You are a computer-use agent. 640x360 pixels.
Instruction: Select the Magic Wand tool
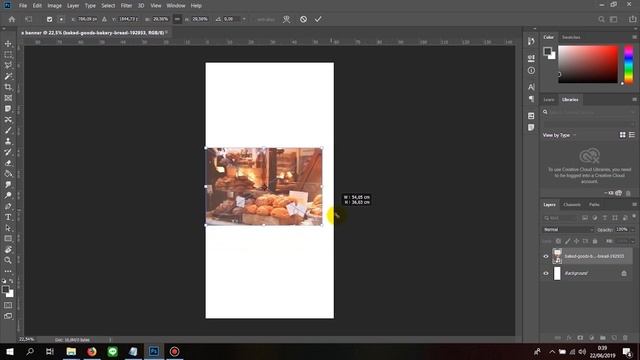tap(8, 76)
